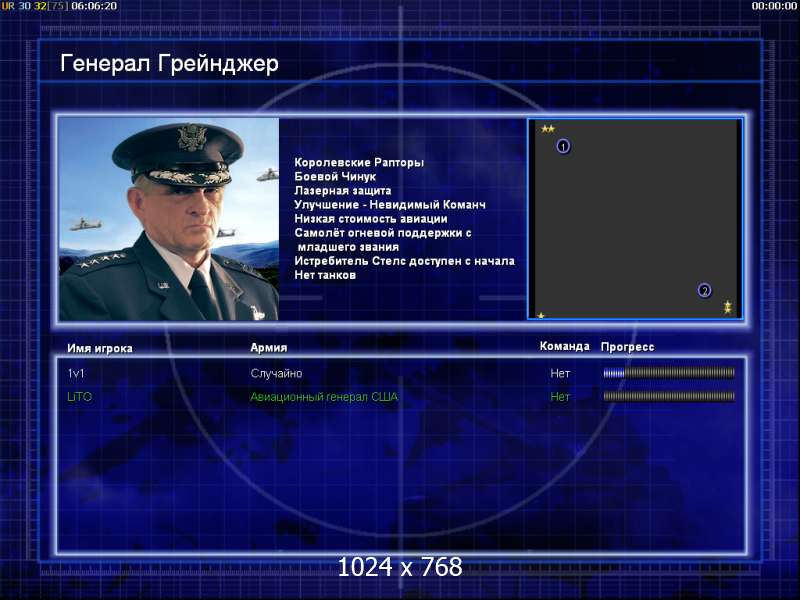This screenshot has height=600, width=800.
Task: Click 'Улучшение - Невидимый Команч' line
Action: click(390, 205)
